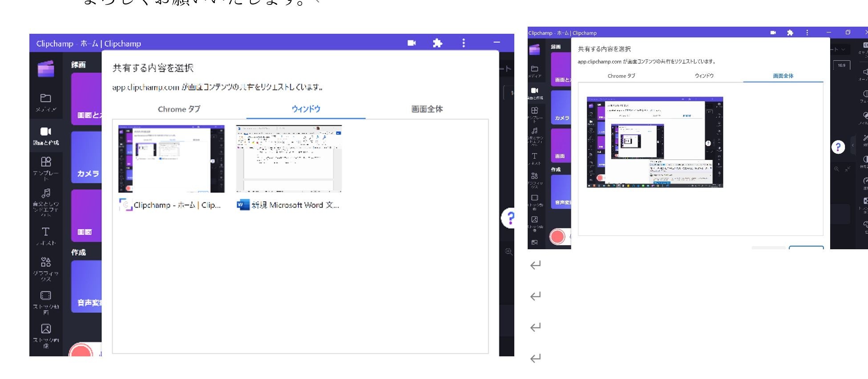Select 画面全体 tab in left screenshot
This screenshot has width=868, height=379.
[427, 109]
